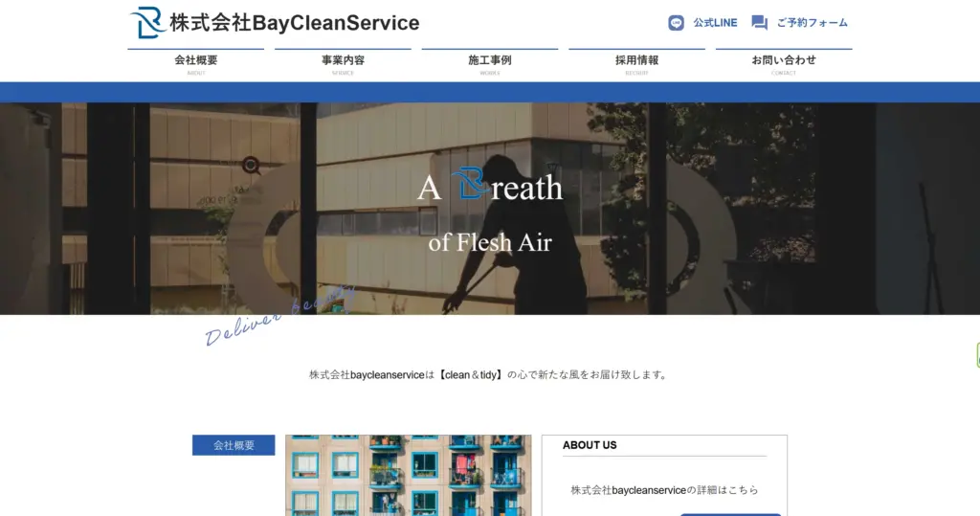Select 事業内容 SERVICE navigation item
Screen dimensions: 980x516
coord(343,63)
